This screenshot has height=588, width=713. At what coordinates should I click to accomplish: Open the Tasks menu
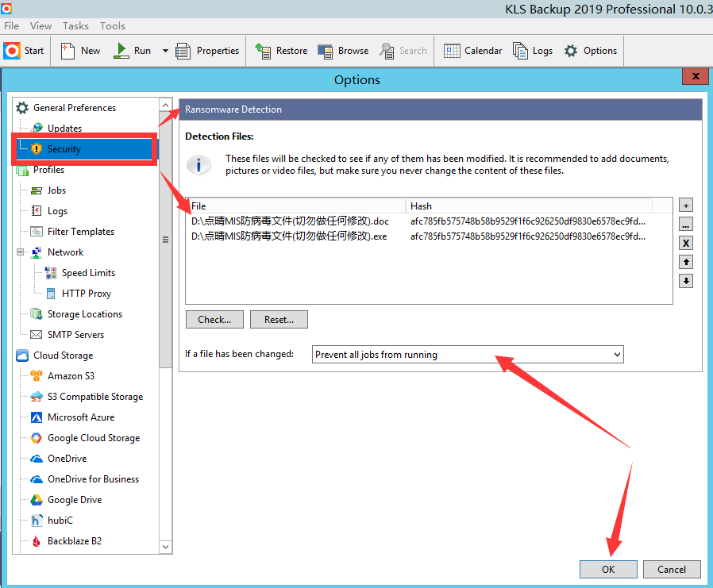point(75,26)
